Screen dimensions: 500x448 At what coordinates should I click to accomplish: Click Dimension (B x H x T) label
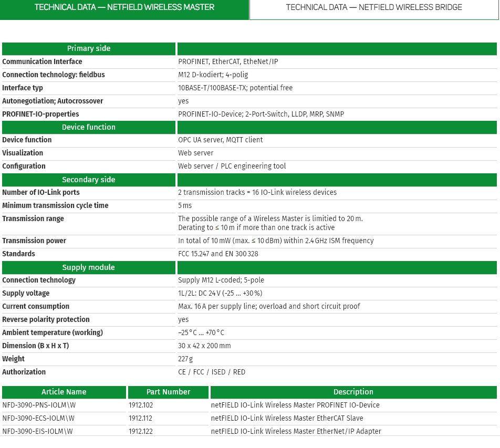(36, 346)
